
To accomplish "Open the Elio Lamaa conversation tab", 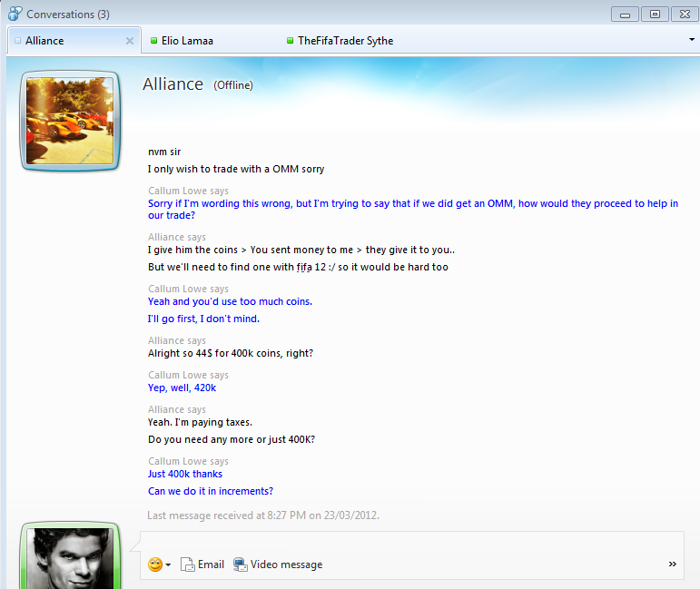I will [x=187, y=41].
